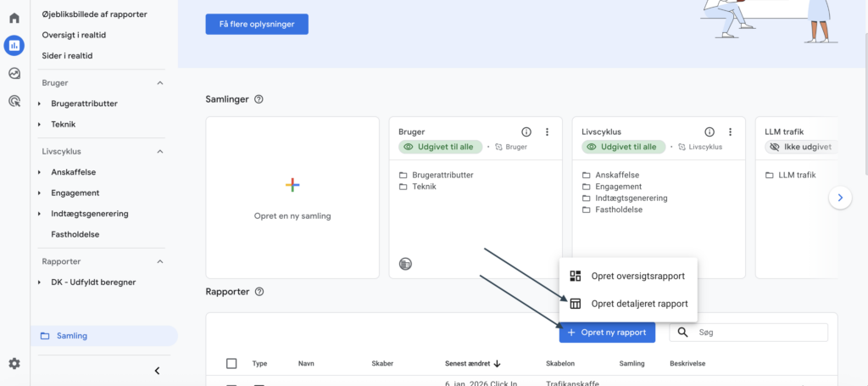Tick the select-all checkbox in reports table
The width and height of the screenshot is (868, 386).
click(231, 363)
